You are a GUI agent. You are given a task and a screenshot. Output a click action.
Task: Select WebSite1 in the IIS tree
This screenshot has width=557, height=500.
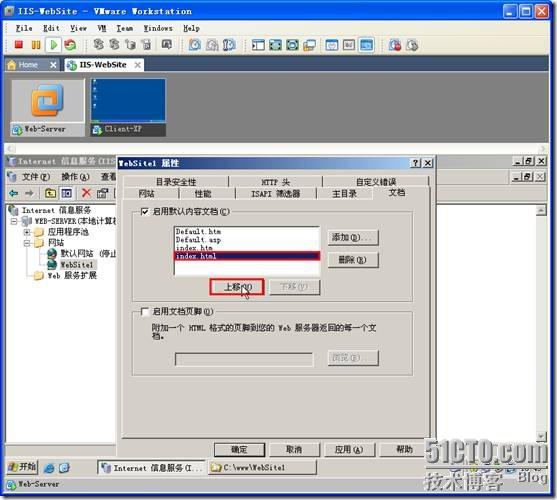point(77,265)
